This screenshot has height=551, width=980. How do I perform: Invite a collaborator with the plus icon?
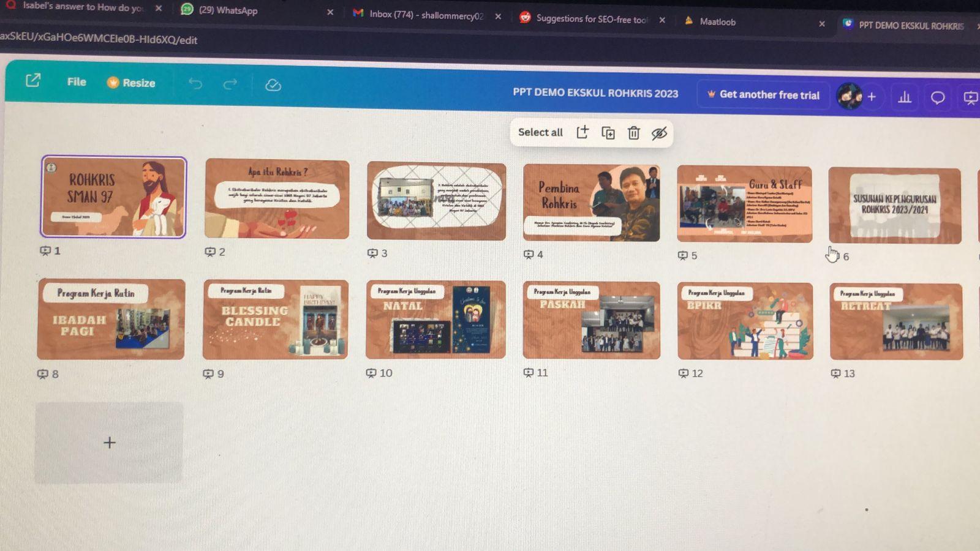(871, 97)
